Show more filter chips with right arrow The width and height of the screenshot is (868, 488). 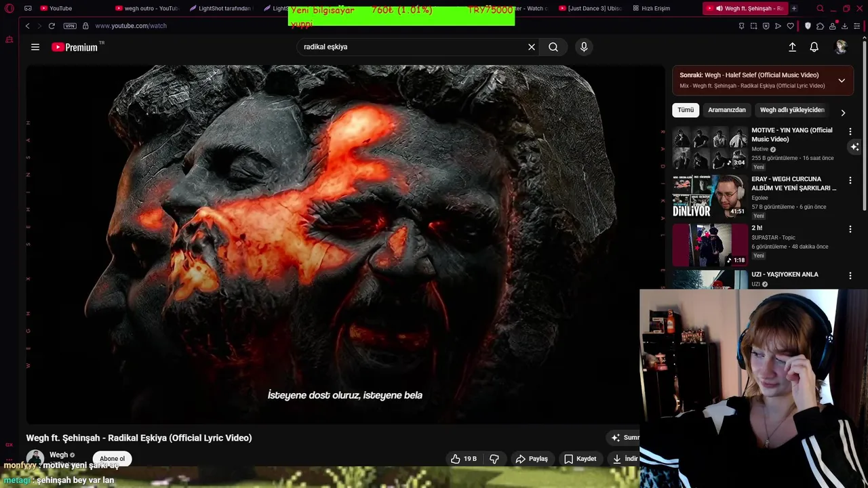click(x=843, y=113)
